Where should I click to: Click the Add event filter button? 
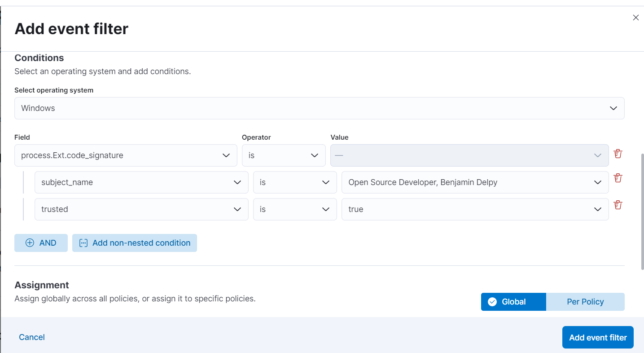click(x=597, y=337)
